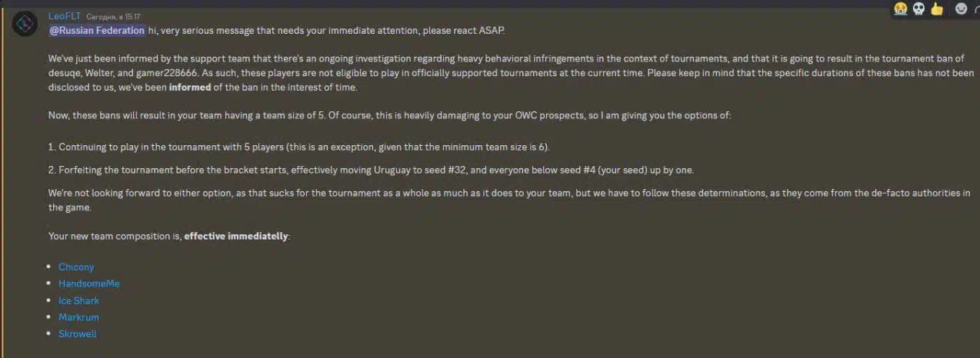Open Markrum's player profile link

78,317
